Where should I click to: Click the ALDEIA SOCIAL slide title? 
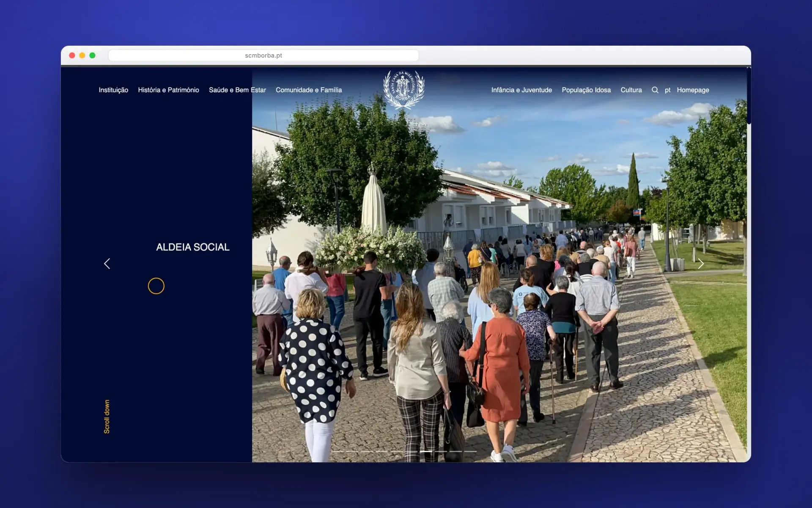point(193,247)
